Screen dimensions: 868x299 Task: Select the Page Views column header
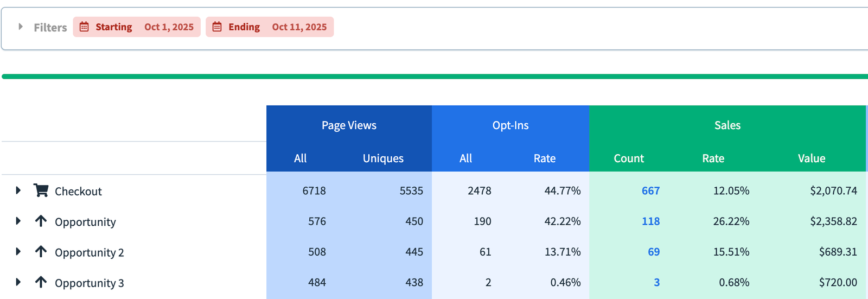[x=349, y=125]
